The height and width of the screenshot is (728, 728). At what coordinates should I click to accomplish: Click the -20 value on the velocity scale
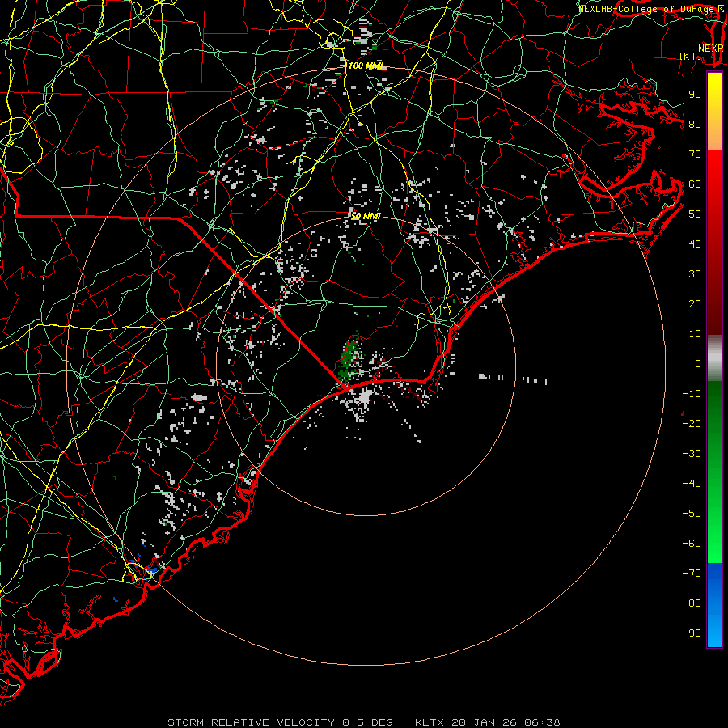click(x=692, y=423)
